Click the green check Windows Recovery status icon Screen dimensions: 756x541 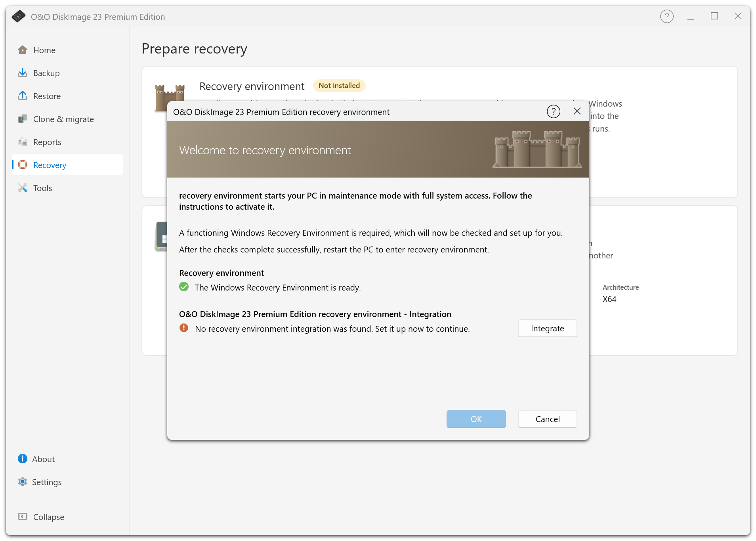coord(184,287)
